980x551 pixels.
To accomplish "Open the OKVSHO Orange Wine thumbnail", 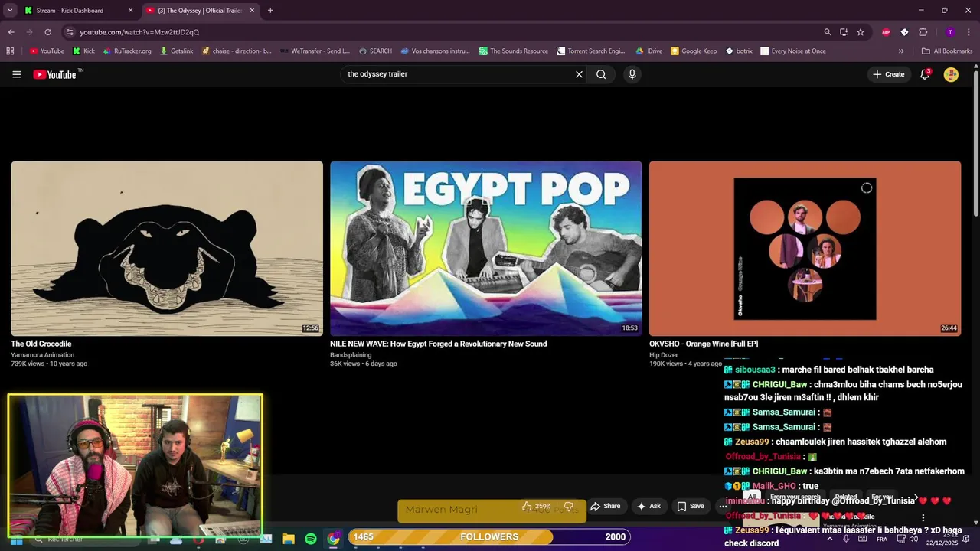I will [x=805, y=248].
